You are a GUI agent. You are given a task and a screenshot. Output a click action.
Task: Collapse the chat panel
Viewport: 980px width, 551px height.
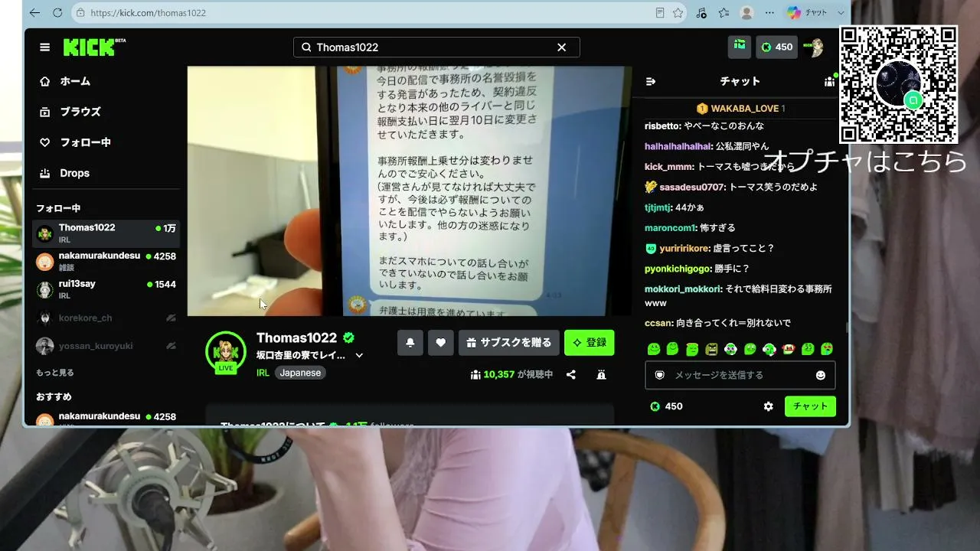(x=652, y=81)
